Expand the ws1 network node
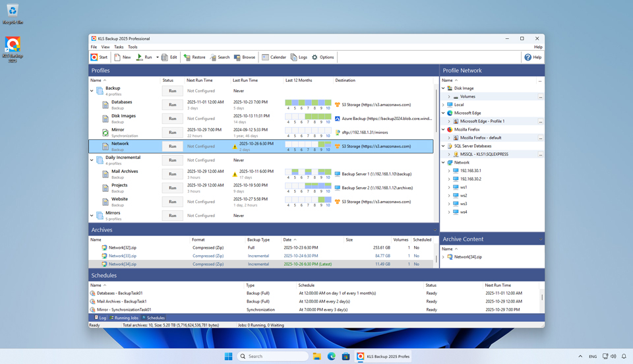Viewport: 633px width, 364px height. click(449, 187)
